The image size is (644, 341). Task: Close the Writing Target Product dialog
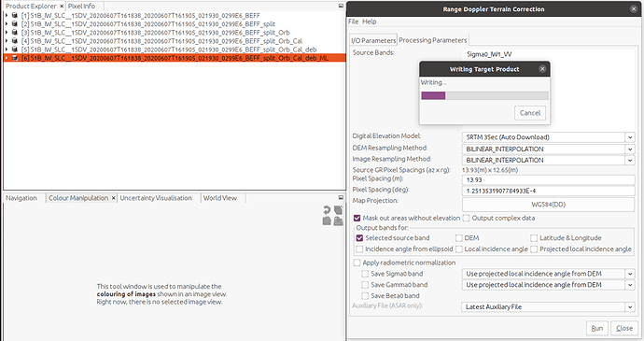(542, 69)
